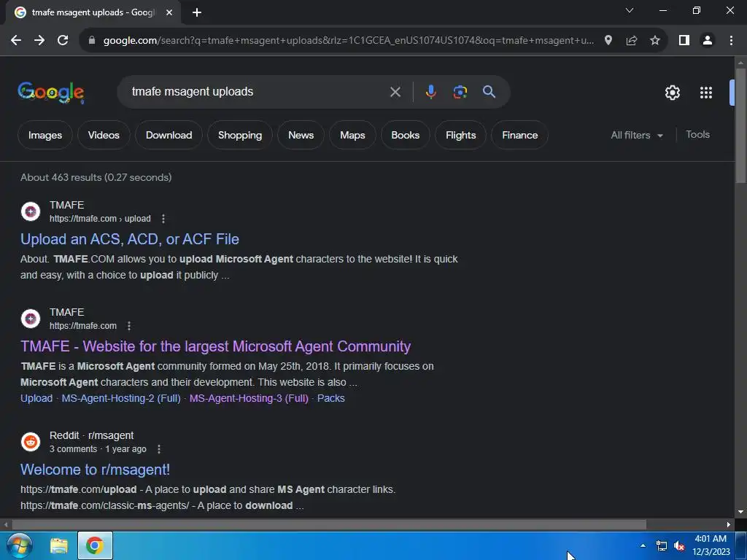747x560 pixels.
Task: Click https://tmafe.com › upload URL text
Action: [x=100, y=219]
